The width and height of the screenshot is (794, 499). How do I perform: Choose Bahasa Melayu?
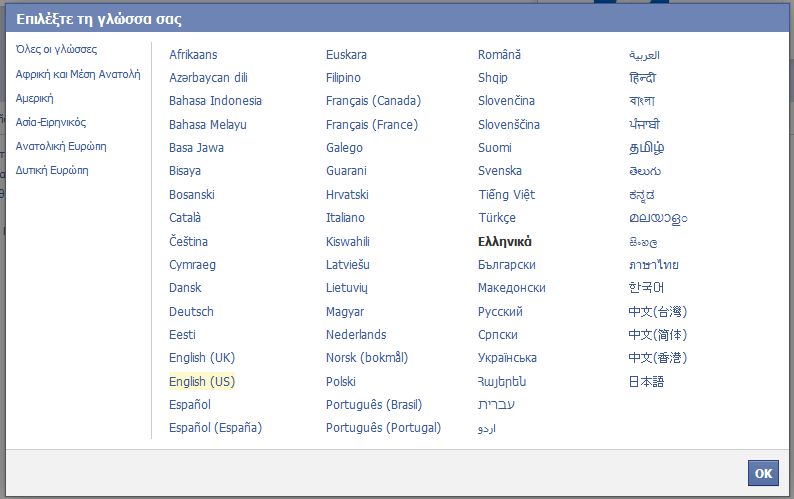208,125
